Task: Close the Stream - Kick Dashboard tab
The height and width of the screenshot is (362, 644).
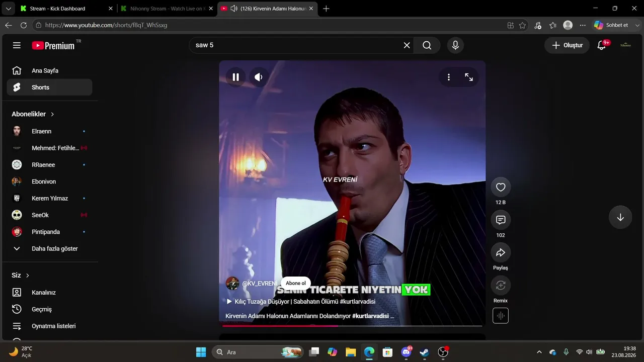Action: tap(111, 9)
